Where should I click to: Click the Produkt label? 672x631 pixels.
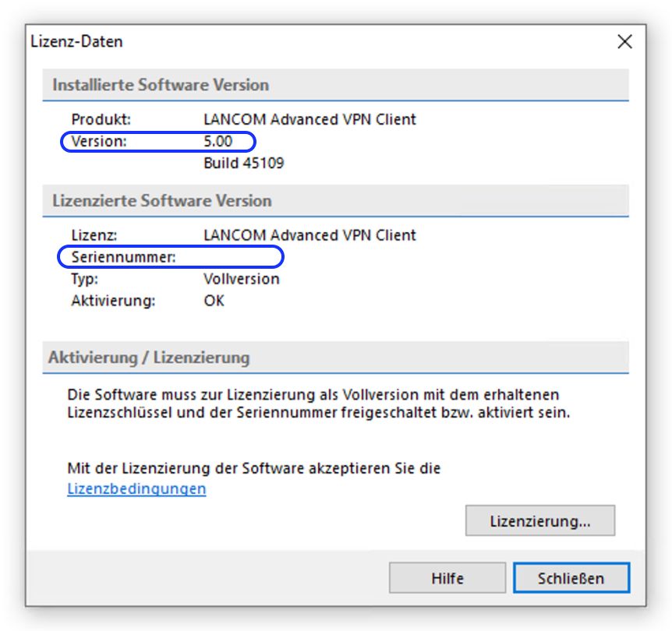(x=101, y=120)
